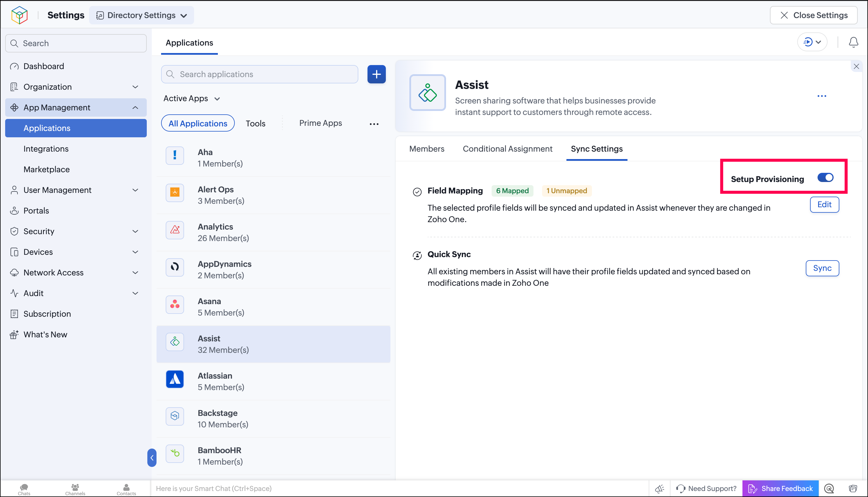Click the add application plus button

(x=376, y=74)
